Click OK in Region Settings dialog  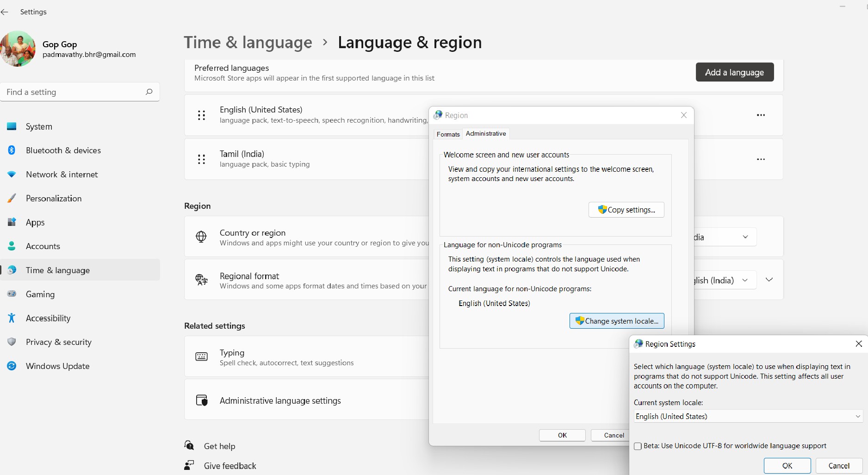787,466
